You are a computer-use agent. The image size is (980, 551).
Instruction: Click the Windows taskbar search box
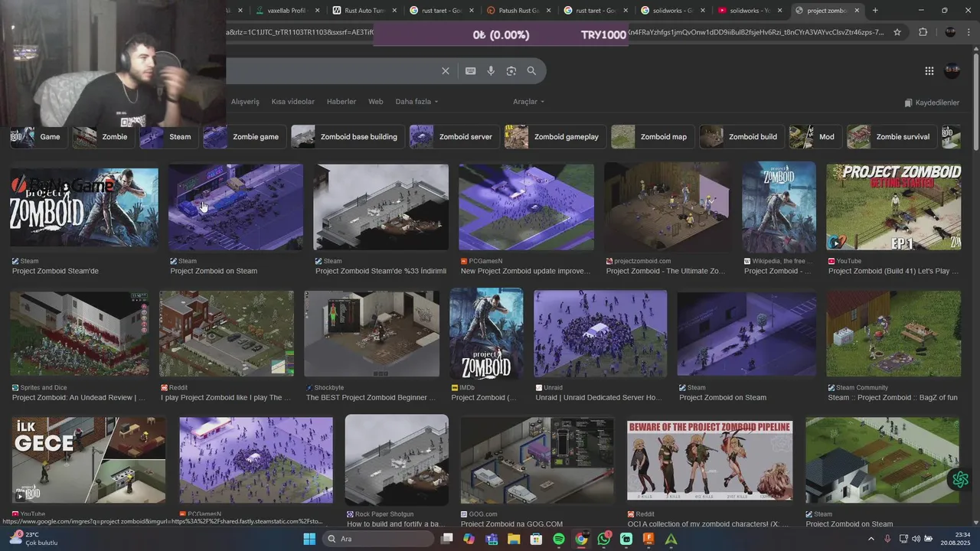(378, 539)
